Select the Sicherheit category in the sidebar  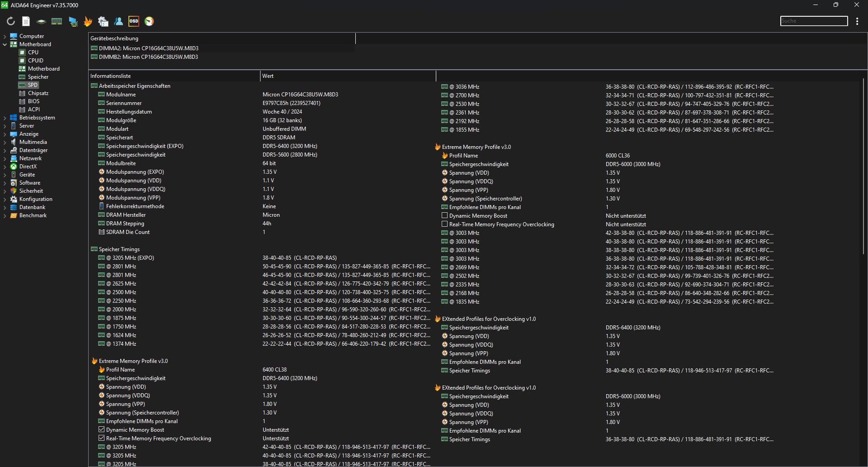click(x=31, y=191)
